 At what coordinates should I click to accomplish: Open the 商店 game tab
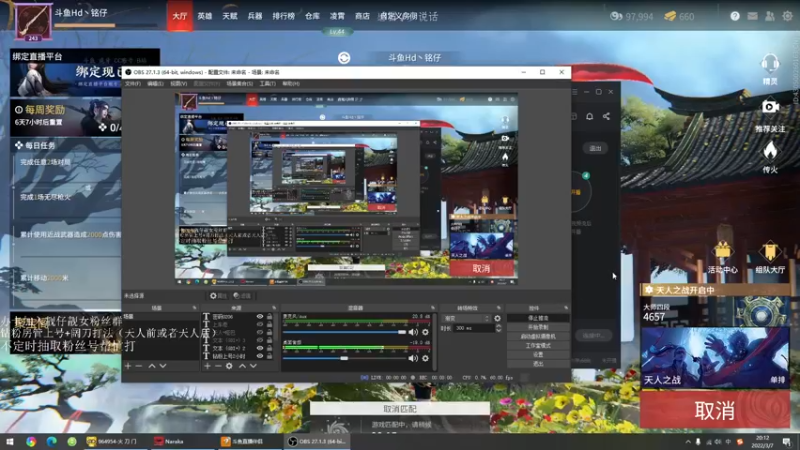(x=362, y=16)
